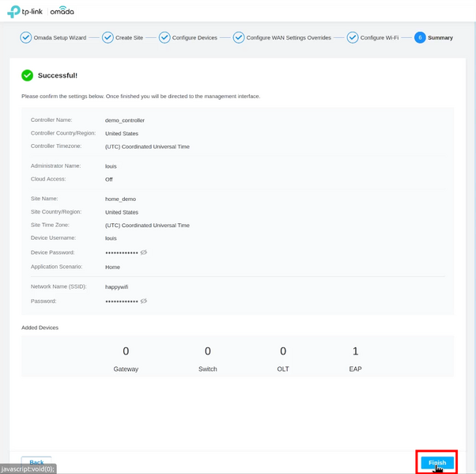Click the confirm settings instruction text
Viewport: 476px width, 474px height.
point(141,97)
